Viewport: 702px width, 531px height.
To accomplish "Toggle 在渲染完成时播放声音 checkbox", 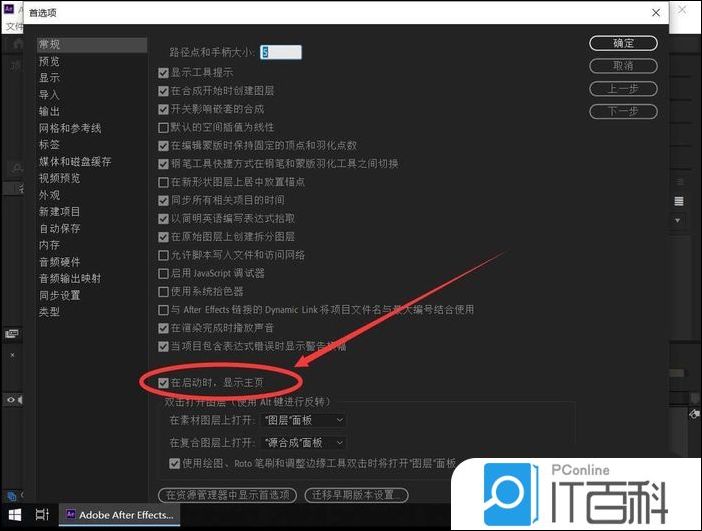I will tap(163, 328).
